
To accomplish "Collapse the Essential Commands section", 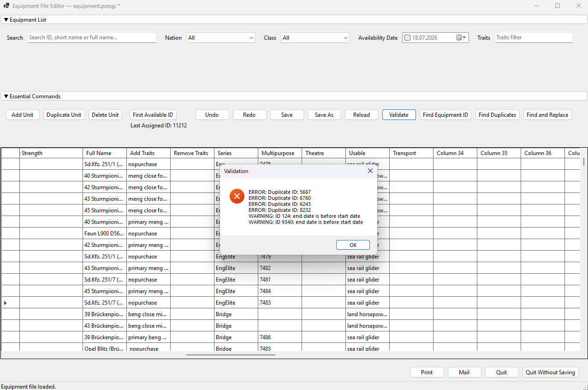I will (x=6, y=96).
